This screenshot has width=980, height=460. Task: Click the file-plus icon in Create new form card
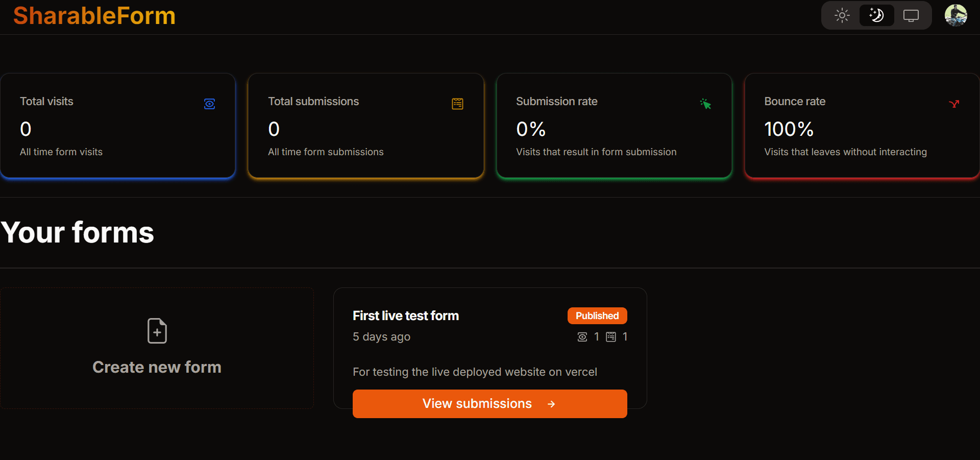click(157, 331)
